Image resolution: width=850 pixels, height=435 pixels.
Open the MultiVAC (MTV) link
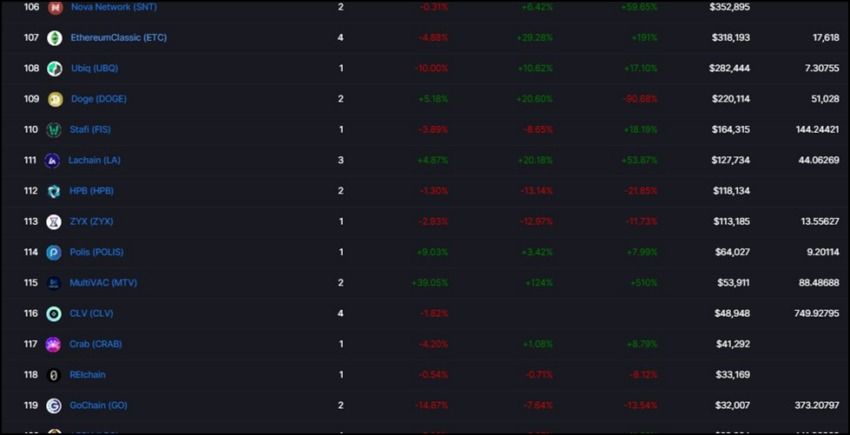104,283
